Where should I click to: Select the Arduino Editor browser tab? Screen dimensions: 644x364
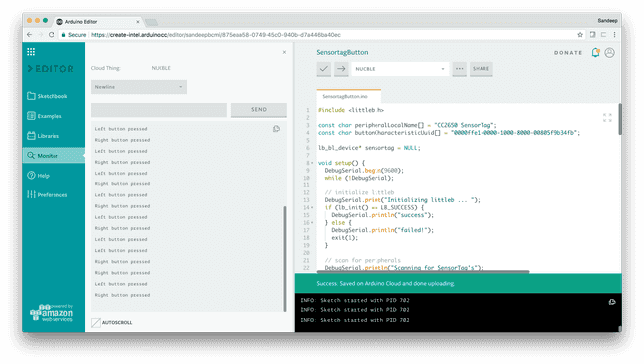(98, 22)
